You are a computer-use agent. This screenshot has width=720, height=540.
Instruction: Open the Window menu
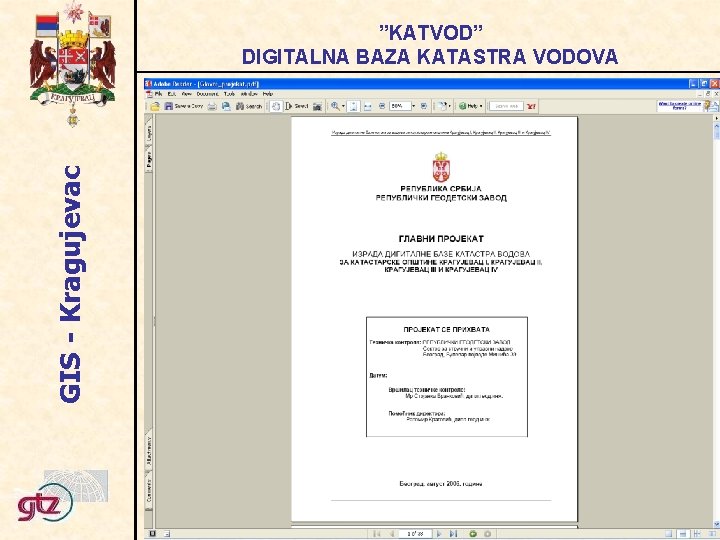(x=249, y=94)
